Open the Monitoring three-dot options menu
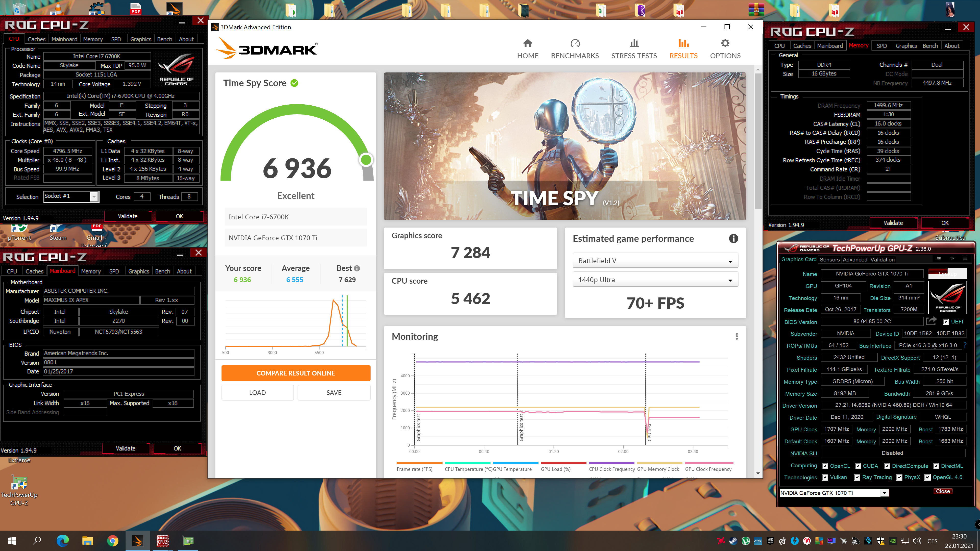Screen dimensions: 980x551 [x=737, y=336]
